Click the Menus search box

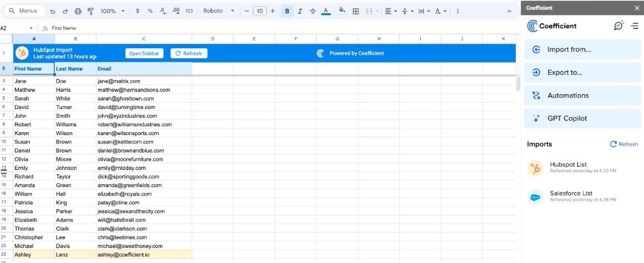pyautogui.click(x=24, y=11)
